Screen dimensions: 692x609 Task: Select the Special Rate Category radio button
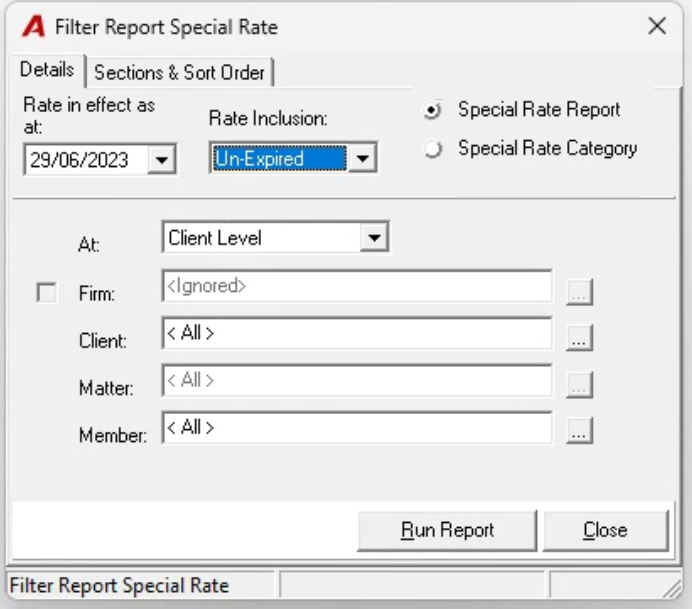point(432,149)
